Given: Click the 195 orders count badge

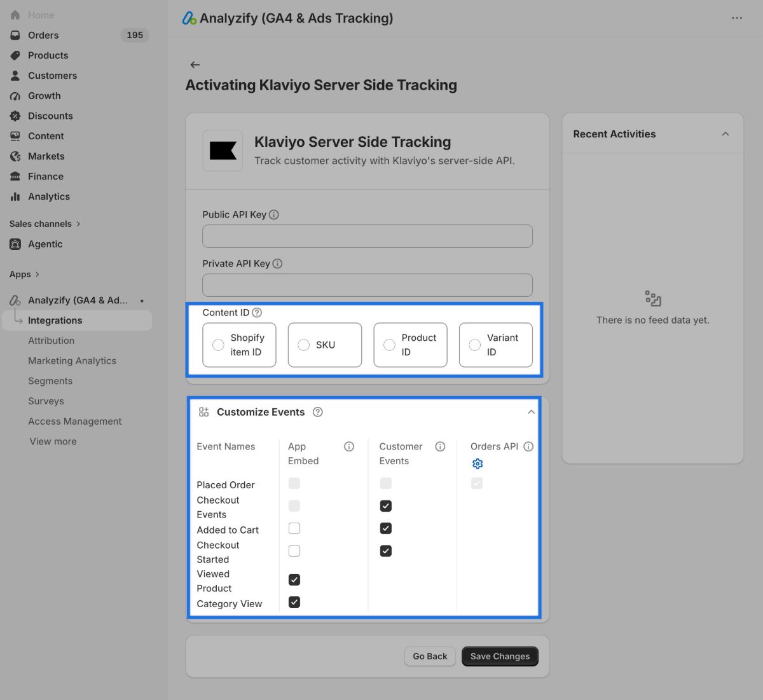Looking at the screenshot, I should 135,35.
